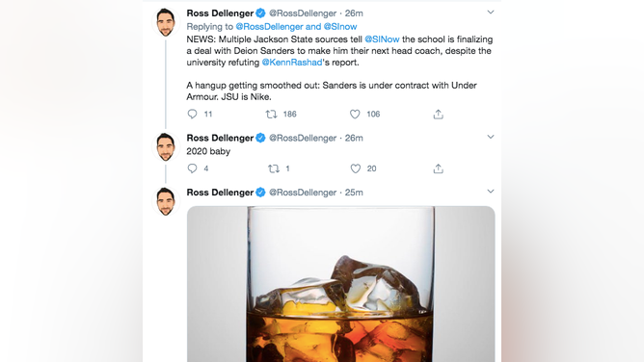Reply to the Jackson State news tweet
Viewport: 644px width, 362px height.
(x=192, y=114)
